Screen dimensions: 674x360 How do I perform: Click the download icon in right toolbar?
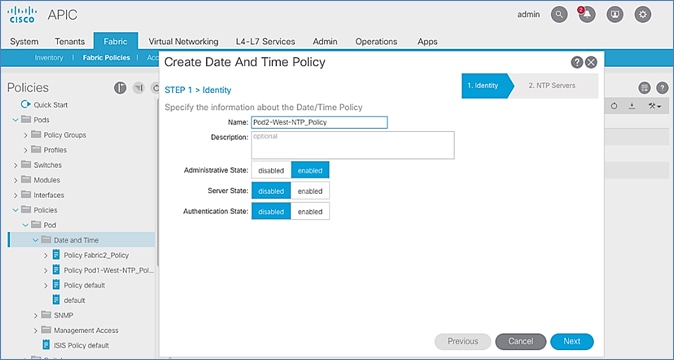pyautogui.click(x=632, y=106)
